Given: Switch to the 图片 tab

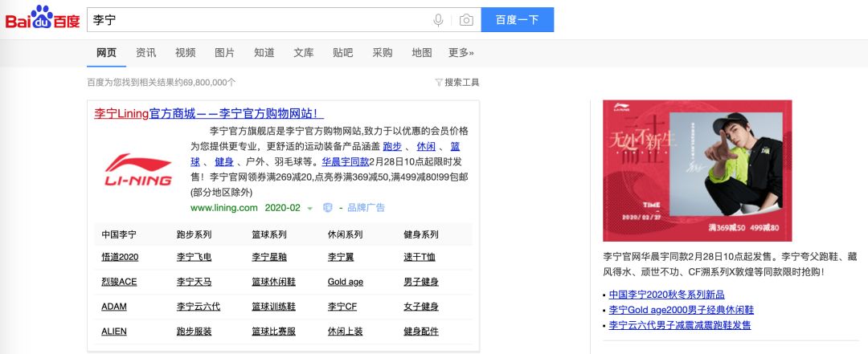Looking at the screenshot, I should tap(225, 53).
